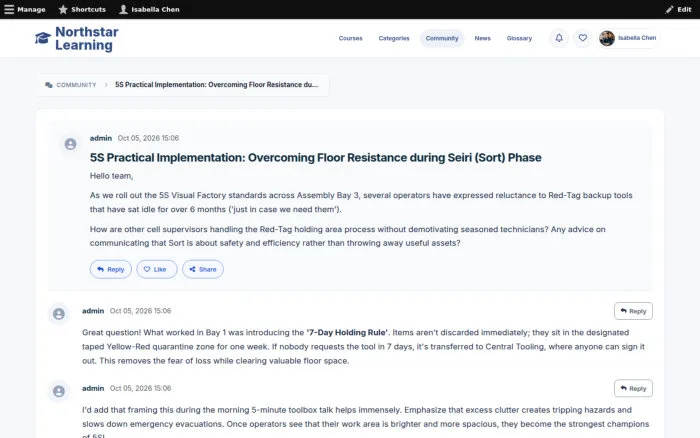
Task: Open the Categories nav item
Action: click(x=394, y=38)
